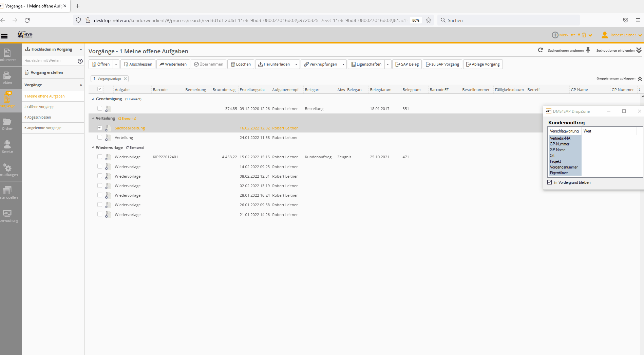Toggle 'Im Vordergrund bleiben' checkbox

(x=550, y=182)
